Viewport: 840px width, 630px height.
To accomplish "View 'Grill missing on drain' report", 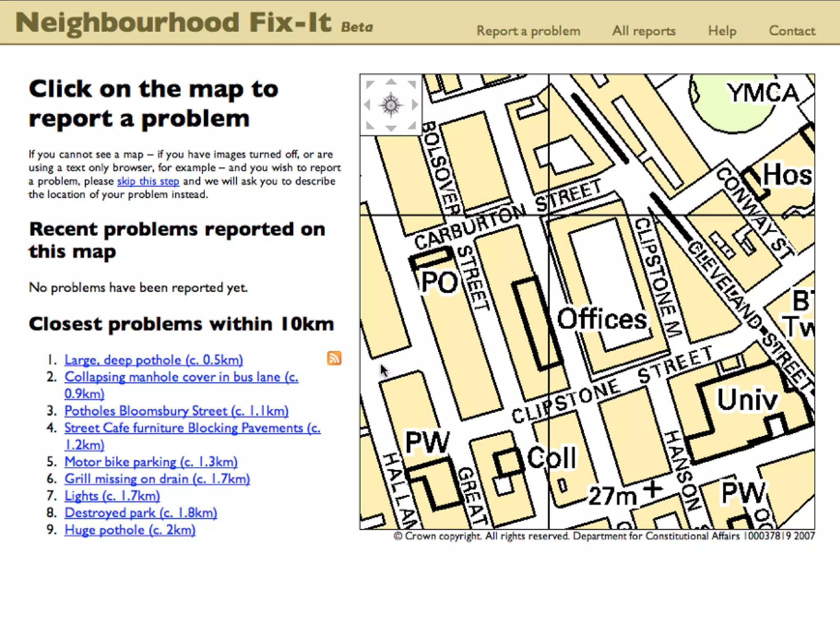I will 157,479.
